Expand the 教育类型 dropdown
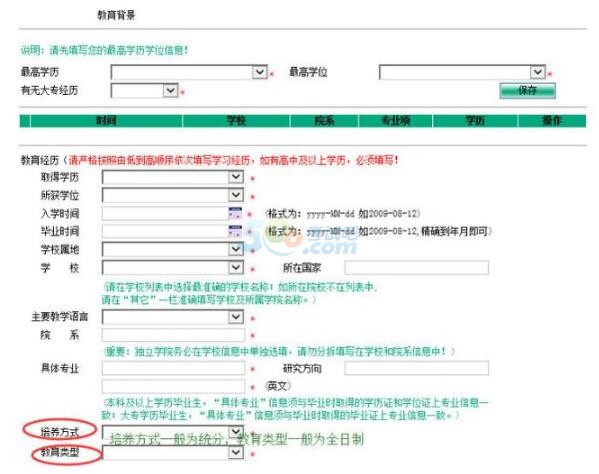 click(173, 453)
